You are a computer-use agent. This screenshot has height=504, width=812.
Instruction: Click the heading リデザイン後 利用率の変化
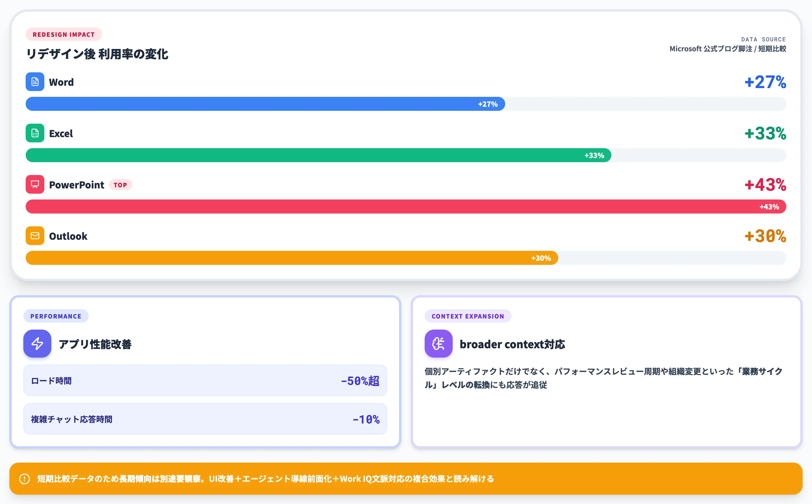(x=97, y=54)
